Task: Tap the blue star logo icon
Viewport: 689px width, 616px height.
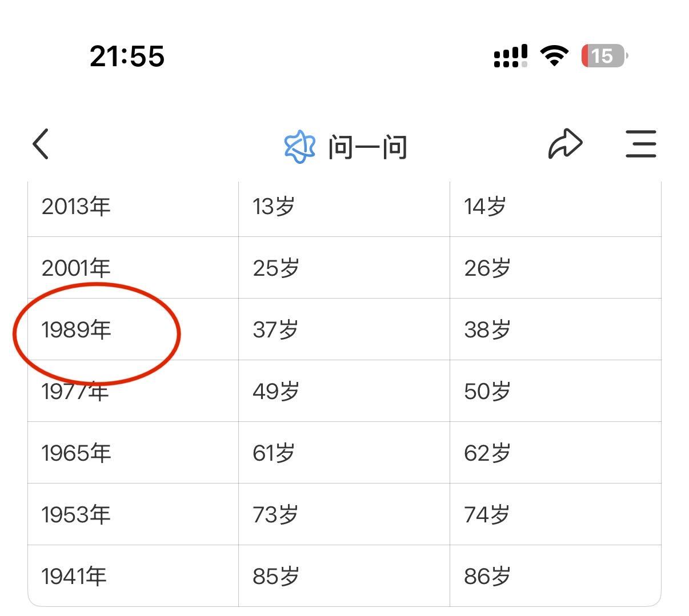Action: coord(299,147)
